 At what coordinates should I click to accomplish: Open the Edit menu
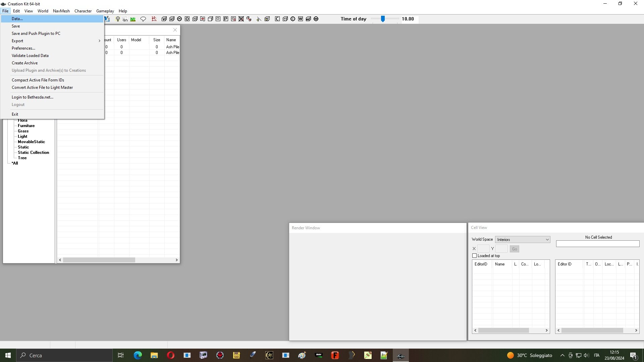point(16,11)
